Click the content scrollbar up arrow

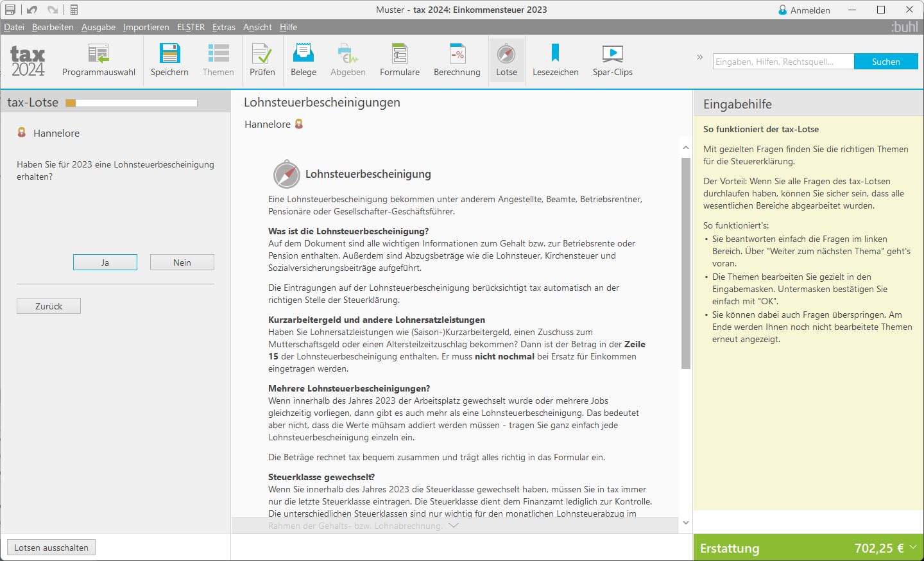[x=686, y=147]
